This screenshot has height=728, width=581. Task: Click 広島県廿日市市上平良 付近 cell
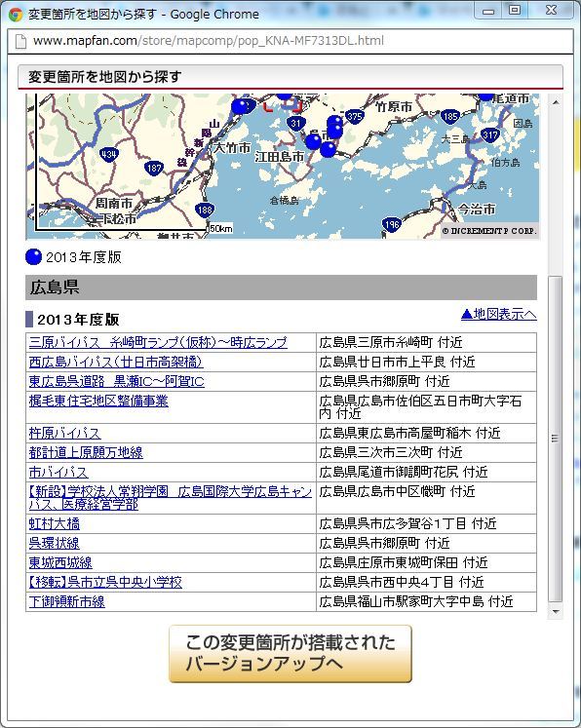[426, 363]
